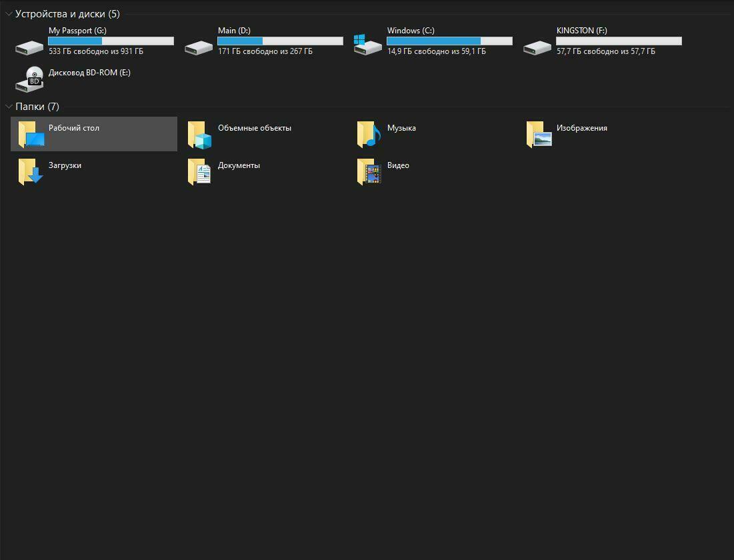Select the Изображения folder icon
Image resolution: width=734 pixels, height=560 pixels.
coord(539,134)
